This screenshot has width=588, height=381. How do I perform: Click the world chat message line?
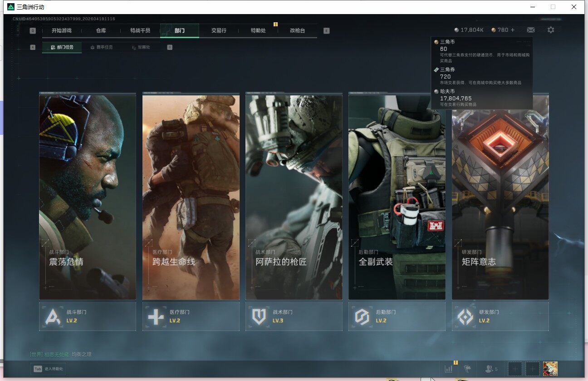(61, 354)
